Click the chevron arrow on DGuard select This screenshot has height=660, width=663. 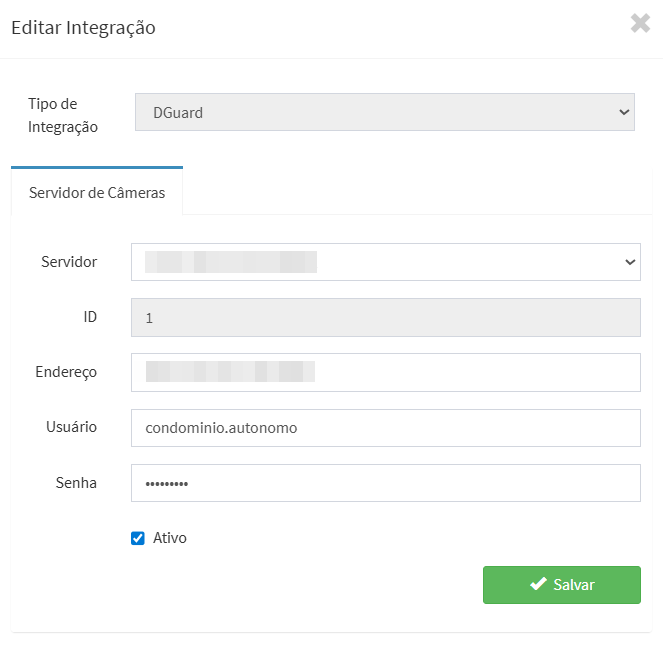[624, 113]
